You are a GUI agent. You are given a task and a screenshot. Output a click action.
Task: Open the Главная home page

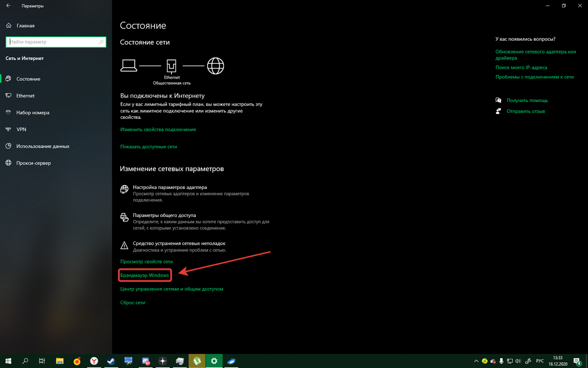[x=25, y=26]
